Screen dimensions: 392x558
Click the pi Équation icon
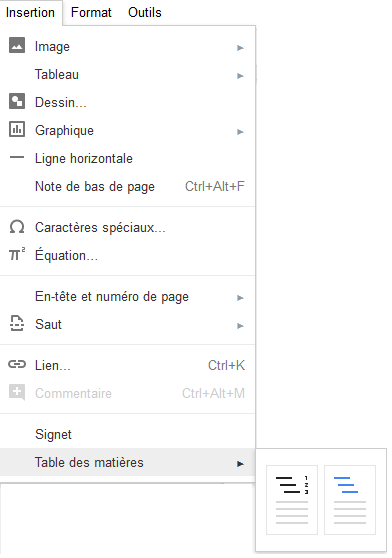coord(17,254)
